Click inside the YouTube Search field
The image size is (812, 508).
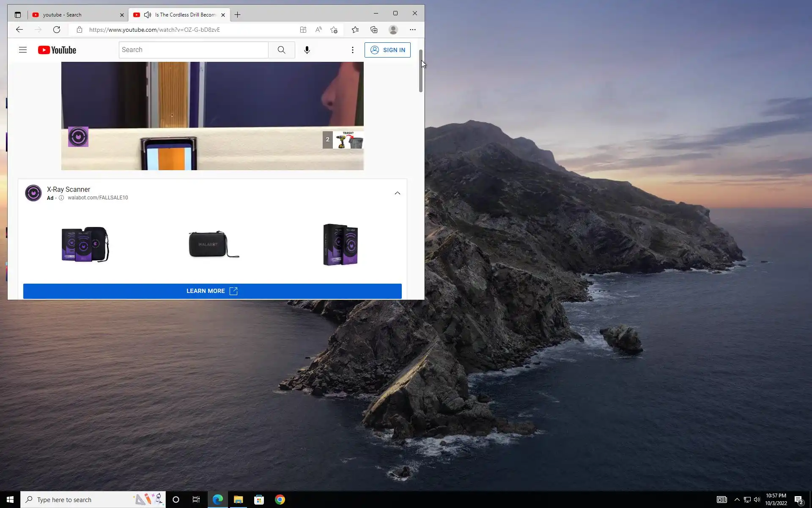click(x=193, y=50)
